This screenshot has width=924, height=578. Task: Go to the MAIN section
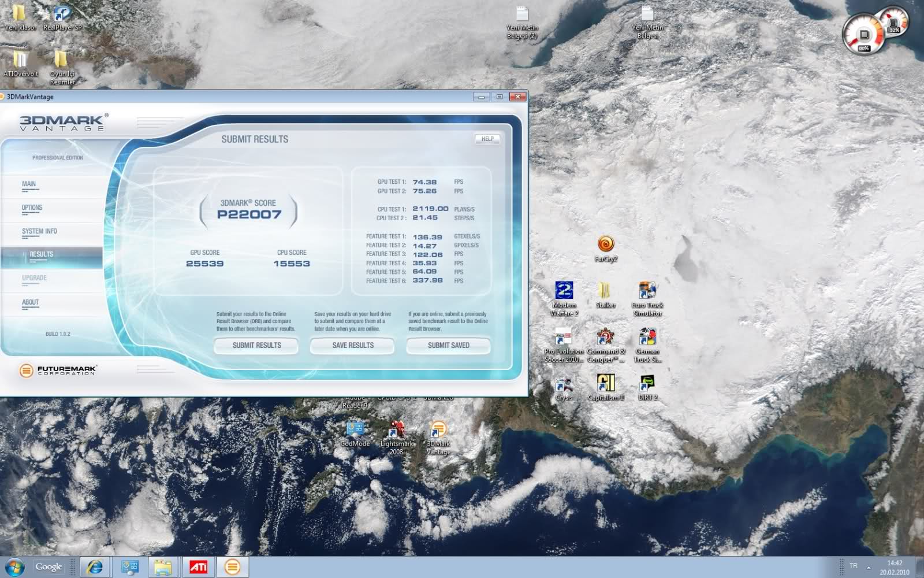click(x=29, y=184)
